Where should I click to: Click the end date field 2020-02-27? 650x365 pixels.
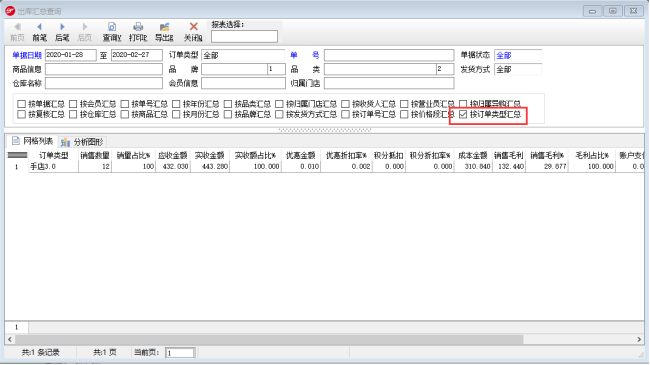point(137,55)
